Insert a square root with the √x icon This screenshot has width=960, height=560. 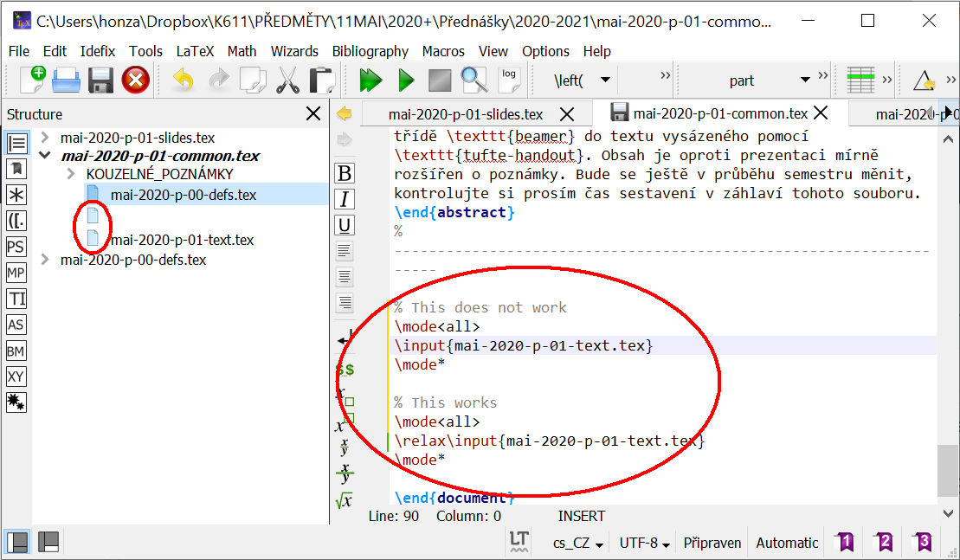pyautogui.click(x=344, y=500)
